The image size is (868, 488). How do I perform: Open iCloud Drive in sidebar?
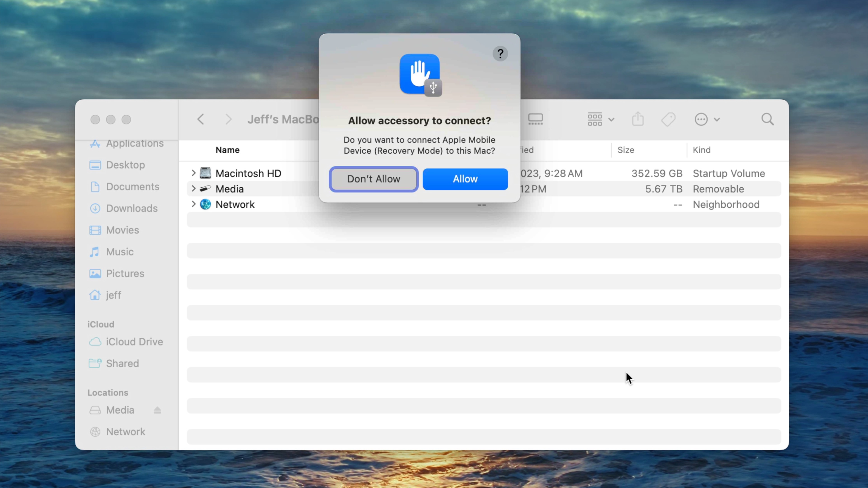134,342
